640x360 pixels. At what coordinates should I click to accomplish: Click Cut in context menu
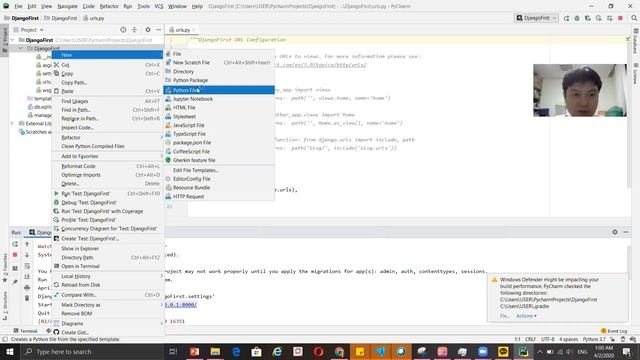pyautogui.click(x=107, y=65)
